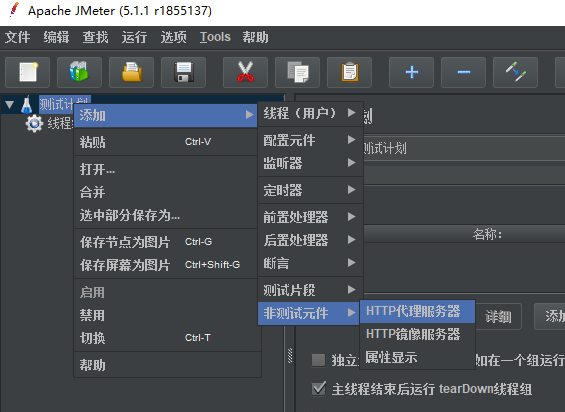Choose 粘贴 in the context menu
The image size is (565, 412).
click(x=165, y=142)
